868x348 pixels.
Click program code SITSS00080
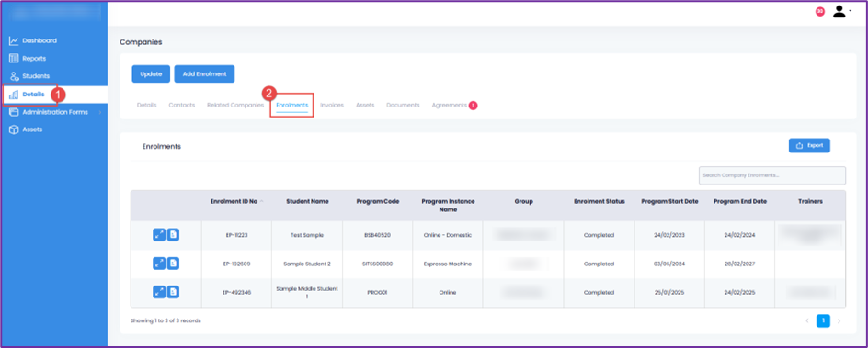tap(378, 264)
